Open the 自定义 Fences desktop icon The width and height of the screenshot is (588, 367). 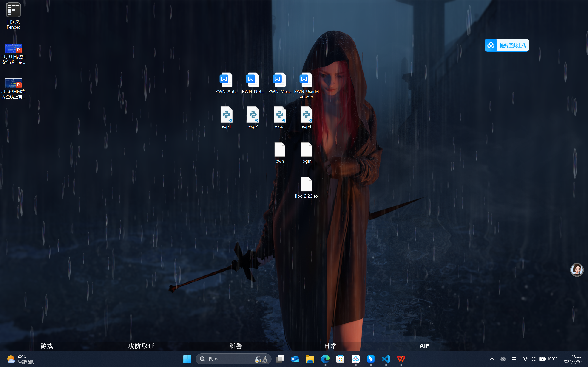(x=13, y=16)
